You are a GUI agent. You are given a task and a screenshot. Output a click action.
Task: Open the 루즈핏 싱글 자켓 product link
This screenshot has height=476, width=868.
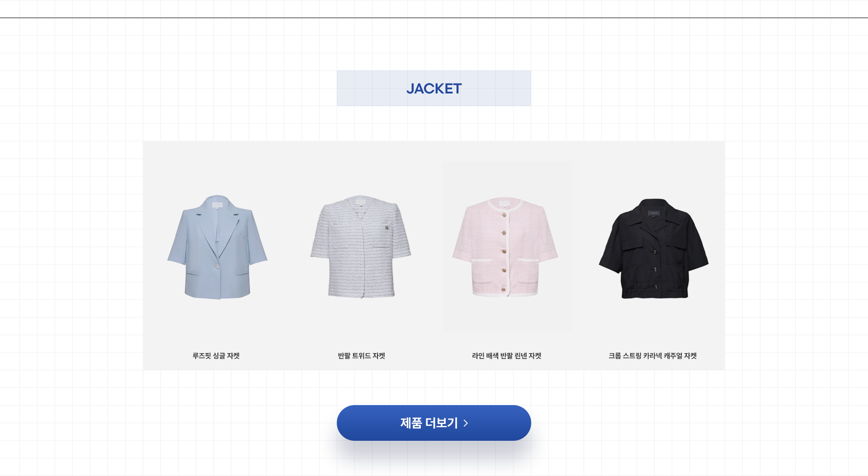click(216, 356)
